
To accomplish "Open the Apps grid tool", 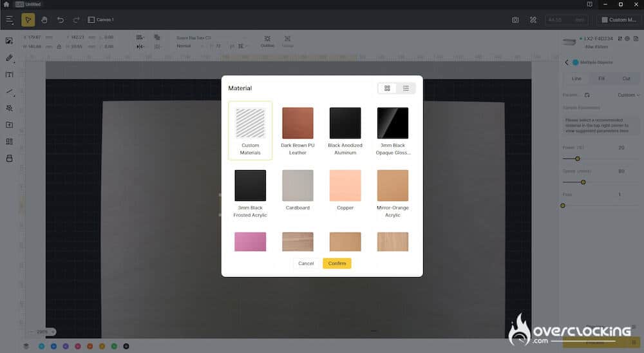I will pyautogui.click(x=9, y=141).
